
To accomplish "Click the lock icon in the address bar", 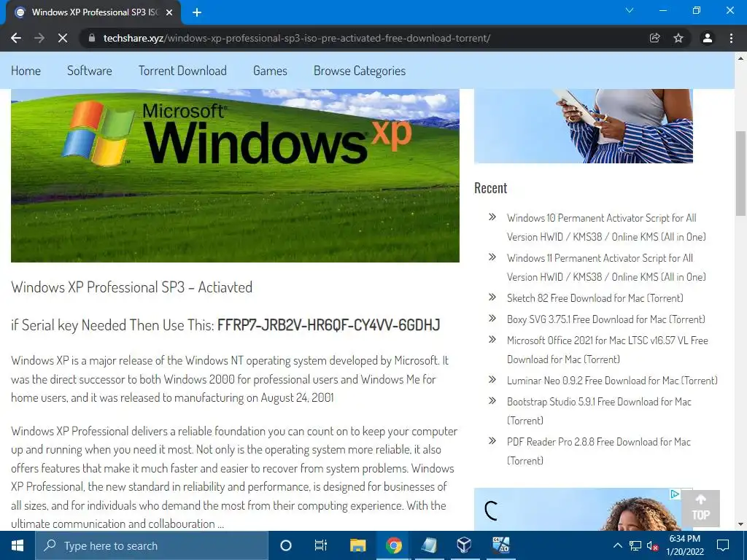I will tap(92, 38).
